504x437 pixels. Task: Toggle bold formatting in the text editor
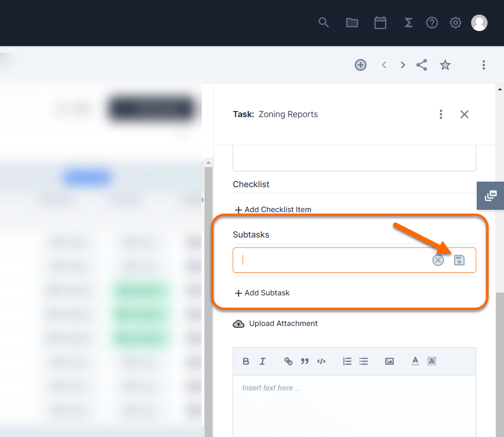click(x=246, y=361)
